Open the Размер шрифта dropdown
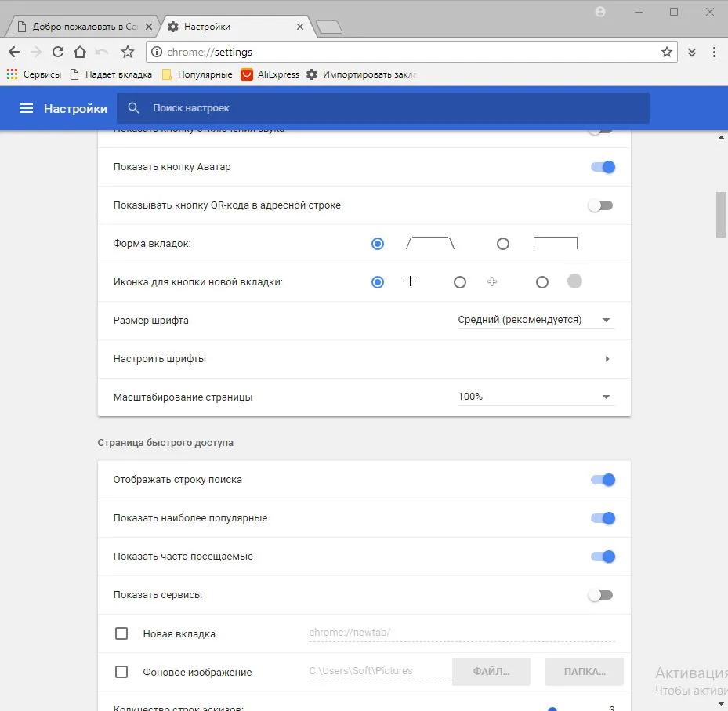 click(536, 320)
